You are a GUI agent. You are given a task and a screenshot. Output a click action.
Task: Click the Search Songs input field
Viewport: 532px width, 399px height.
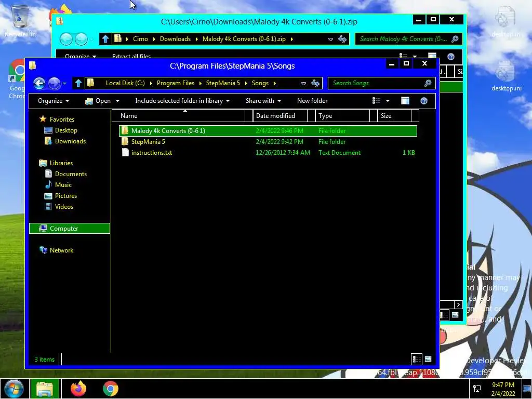coord(376,83)
